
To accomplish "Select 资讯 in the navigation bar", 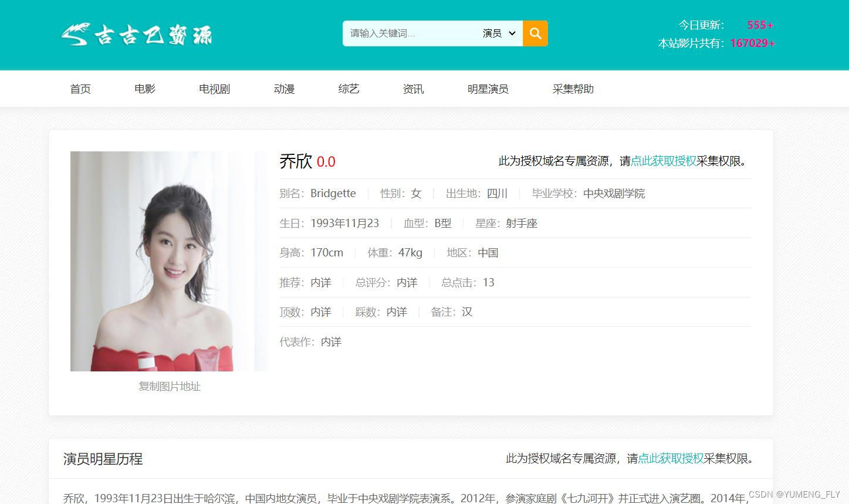I will 413,89.
